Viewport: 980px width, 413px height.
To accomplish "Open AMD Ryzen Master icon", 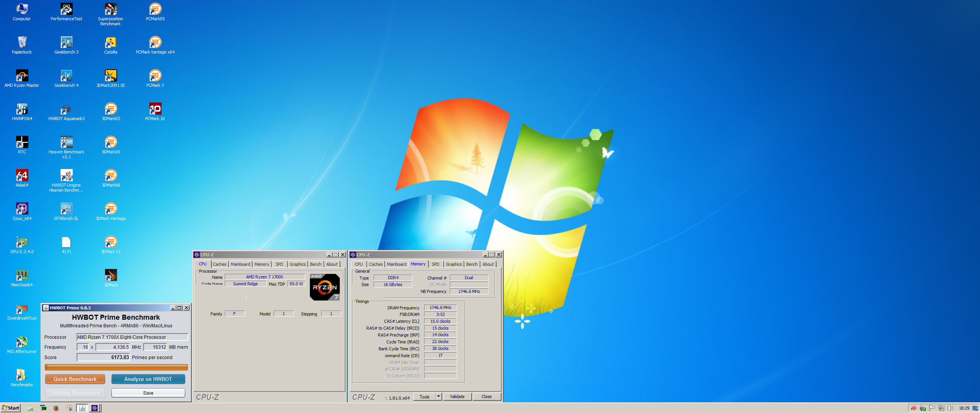I will tap(22, 78).
